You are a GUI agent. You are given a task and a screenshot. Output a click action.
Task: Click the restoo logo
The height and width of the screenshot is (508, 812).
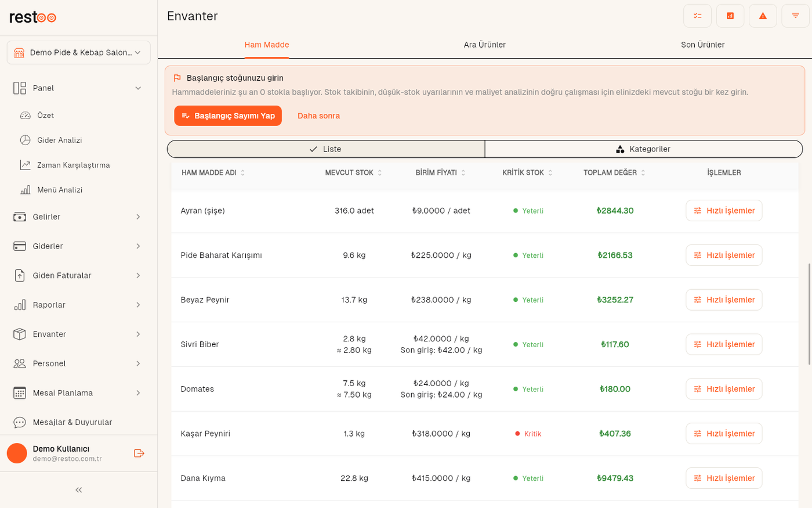[x=32, y=17]
